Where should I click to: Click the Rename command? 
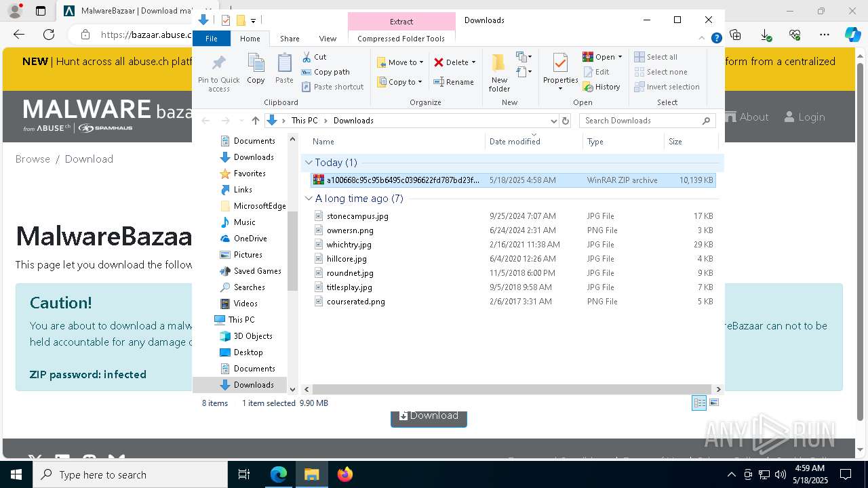[454, 82]
